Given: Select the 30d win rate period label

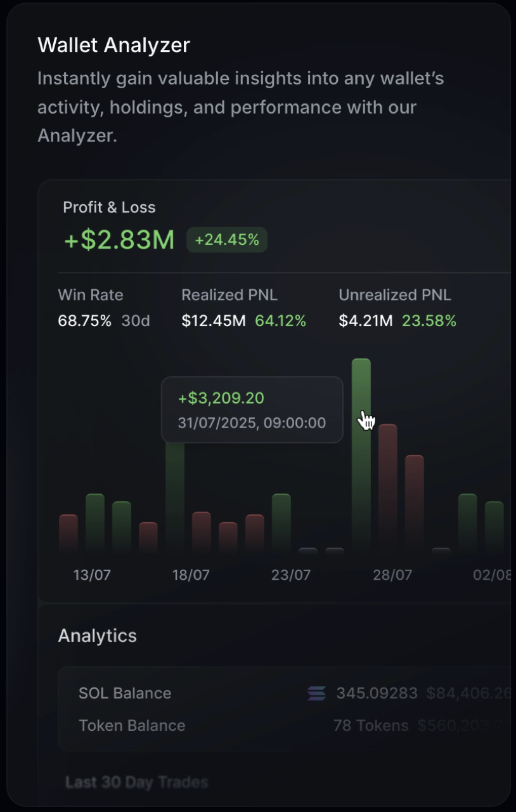Looking at the screenshot, I should pyautogui.click(x=136, y=321).
